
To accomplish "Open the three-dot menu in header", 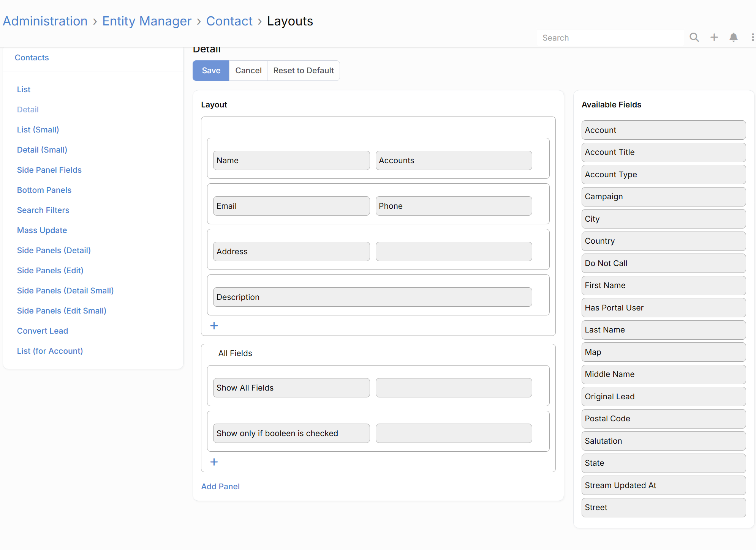I will click(x=752, y=37).
